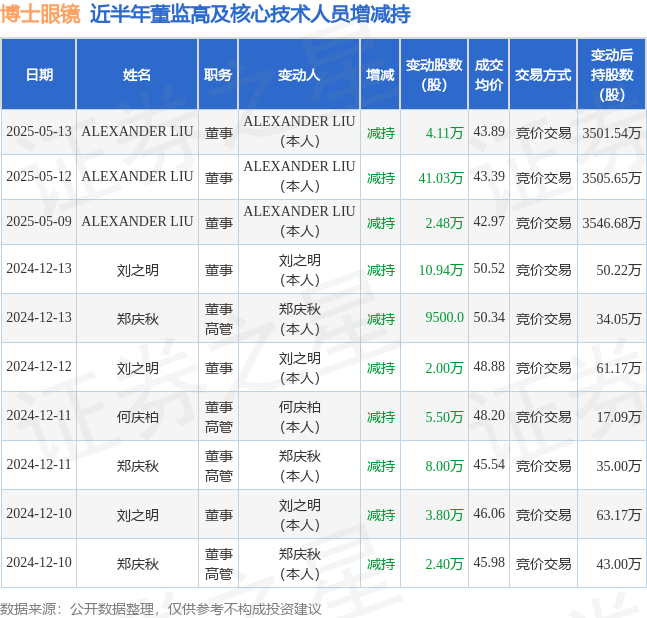
Task: Click the share change value 4.11万
Action: 444,133
